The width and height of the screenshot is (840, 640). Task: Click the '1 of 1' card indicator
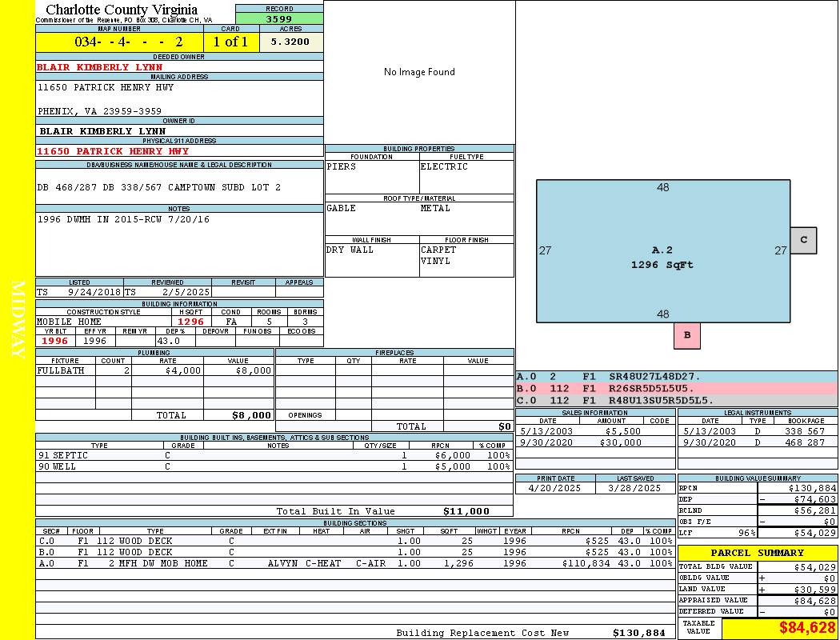coord(231,42)
